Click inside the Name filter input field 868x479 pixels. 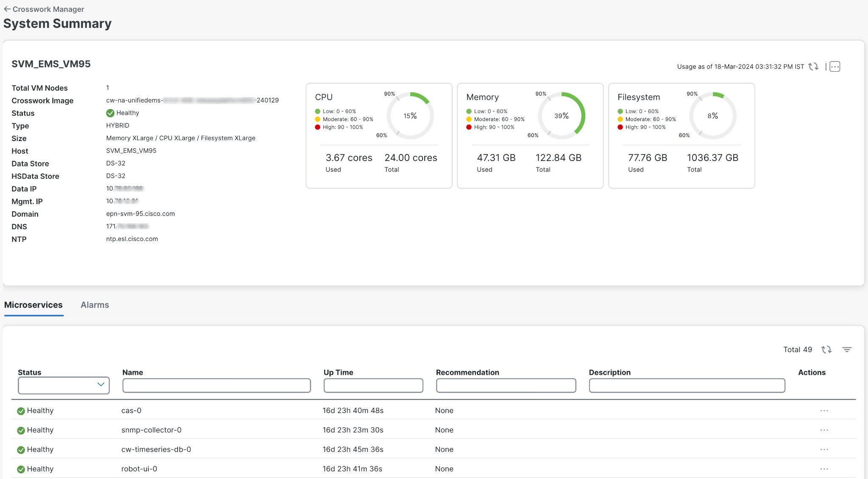pos(216,385)
